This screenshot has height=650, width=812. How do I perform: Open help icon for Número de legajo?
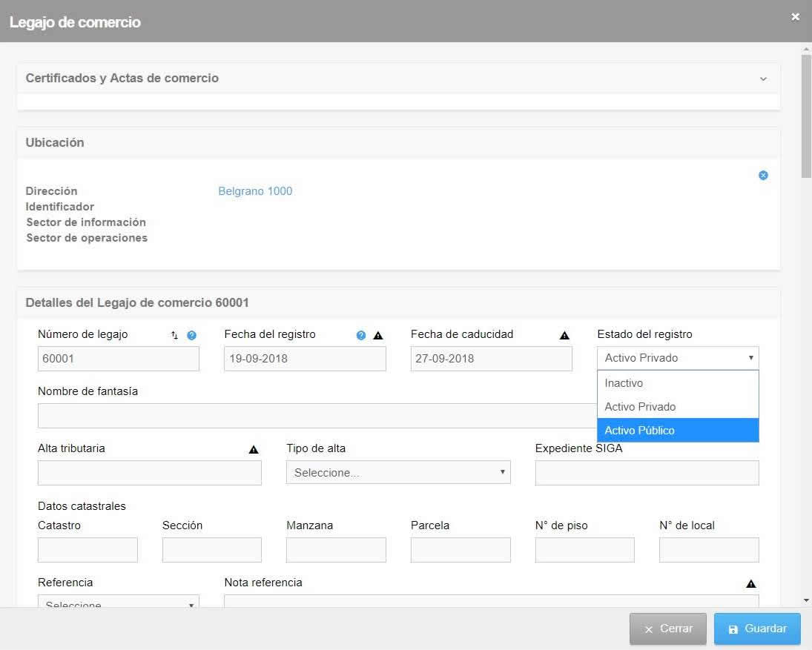[191, 335]
